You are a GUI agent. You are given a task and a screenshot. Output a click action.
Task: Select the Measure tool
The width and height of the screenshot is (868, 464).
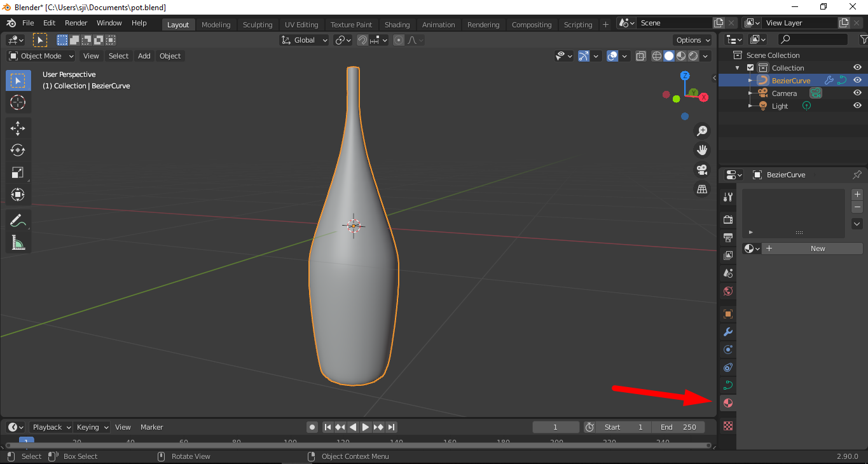click(x=18, y=242)
